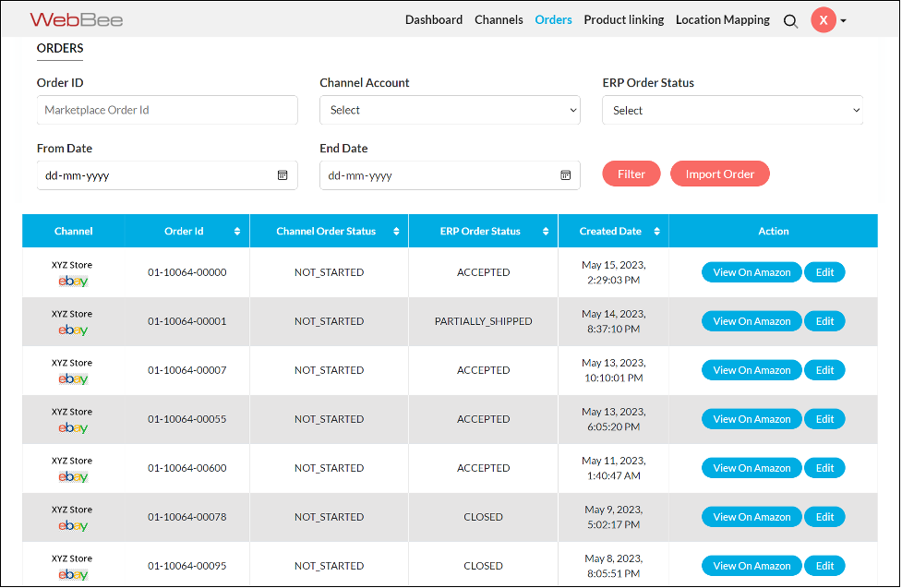Select order id 01-10064-00000 cell
This screenshot has height=588, width=902.
(x=187, y=272)
